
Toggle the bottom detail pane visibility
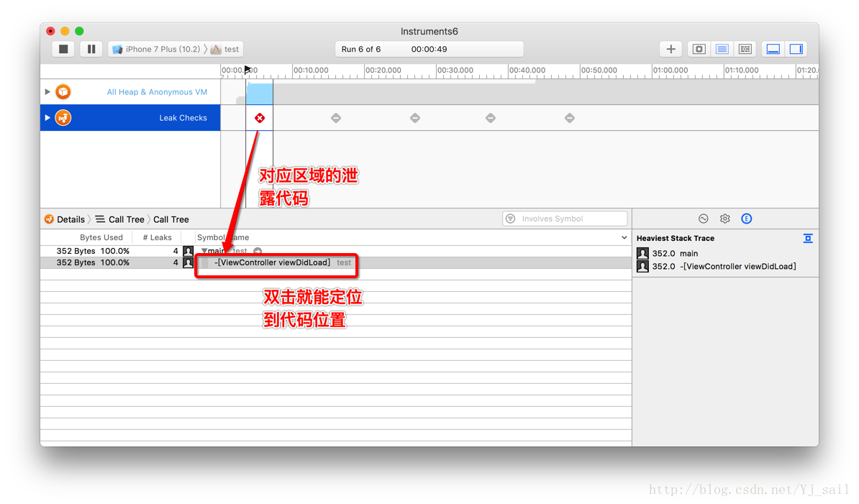pyautogui.click(x=773, y=49)
